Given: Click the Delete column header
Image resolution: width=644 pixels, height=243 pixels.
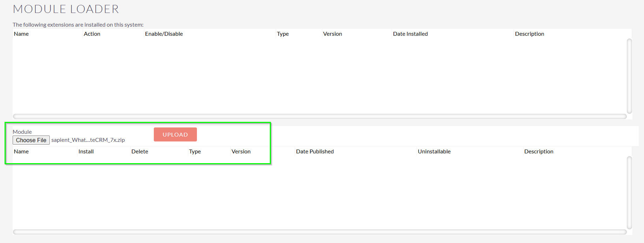Looking at the screenshot, I should click(x=140, y=152).
